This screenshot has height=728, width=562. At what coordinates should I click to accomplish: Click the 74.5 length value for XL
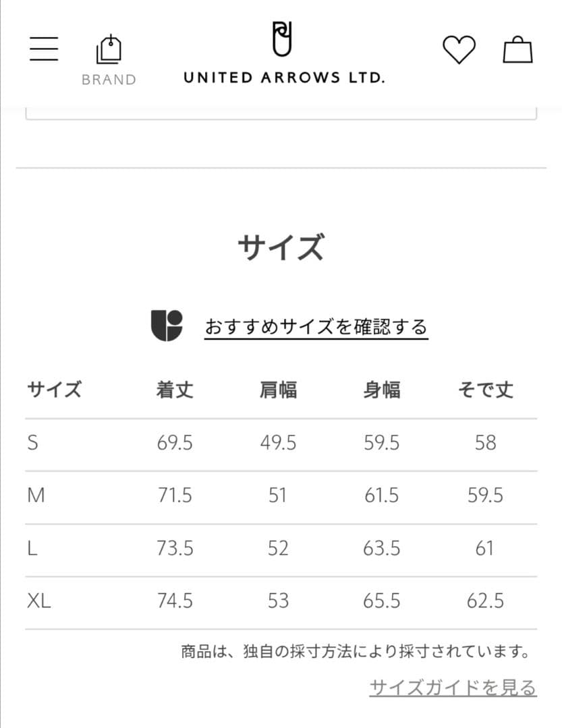[x=175, y=601]
